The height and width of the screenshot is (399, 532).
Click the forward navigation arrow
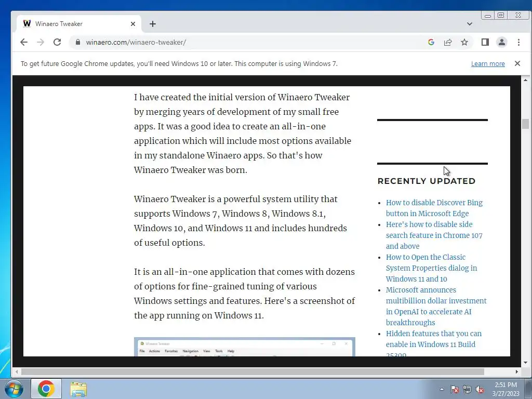tap(41, 42)
